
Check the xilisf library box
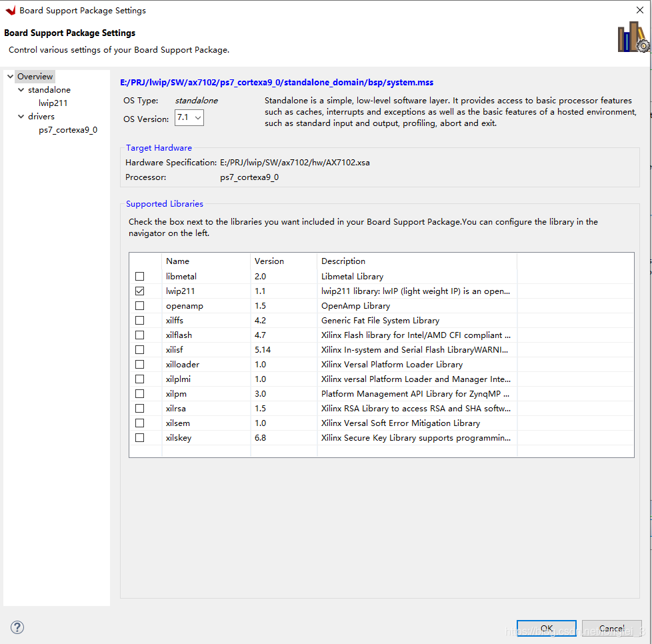click(x=140, y=349)
